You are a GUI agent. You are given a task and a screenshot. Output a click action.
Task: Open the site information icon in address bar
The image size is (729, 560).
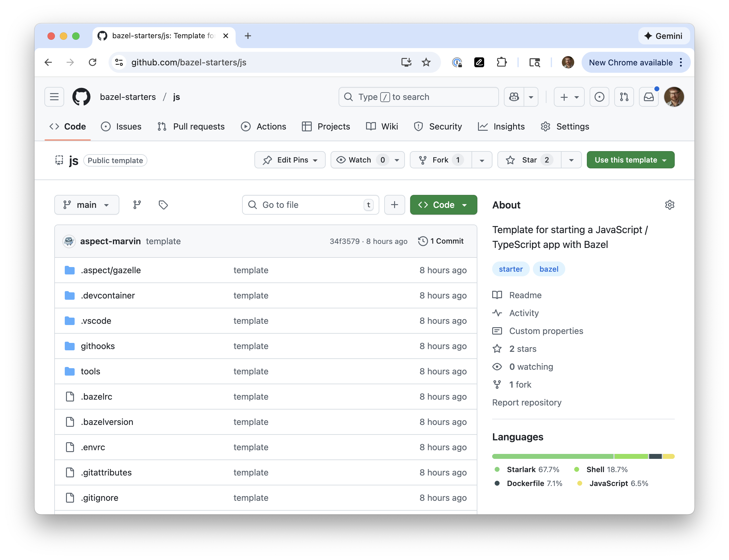(x=119, y=62)
